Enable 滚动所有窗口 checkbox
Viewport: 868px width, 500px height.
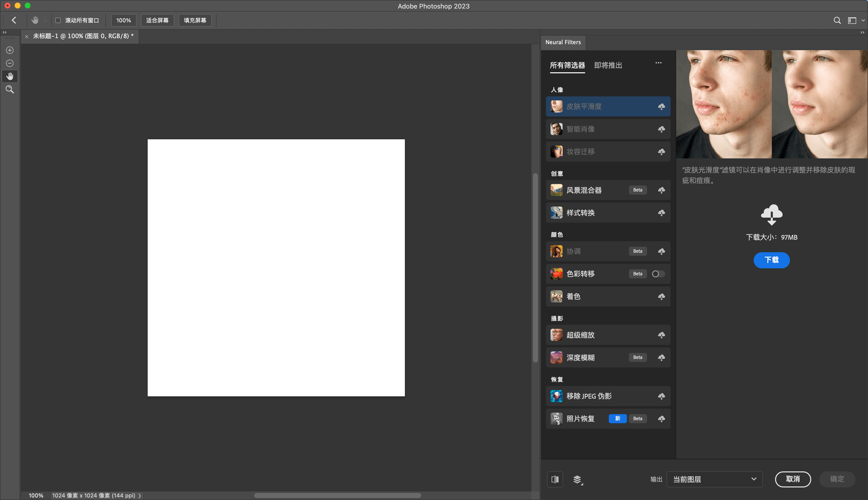tap(58, 20)
